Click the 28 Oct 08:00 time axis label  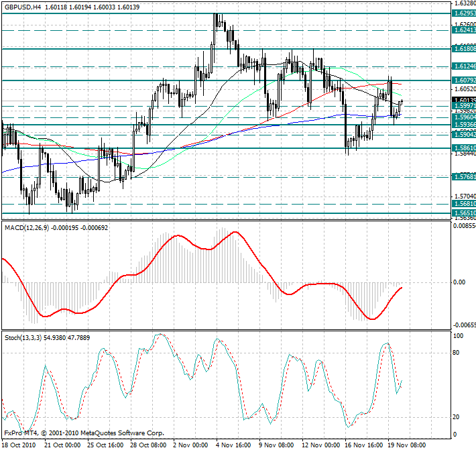pyautogui.click(x=148, y=445)
